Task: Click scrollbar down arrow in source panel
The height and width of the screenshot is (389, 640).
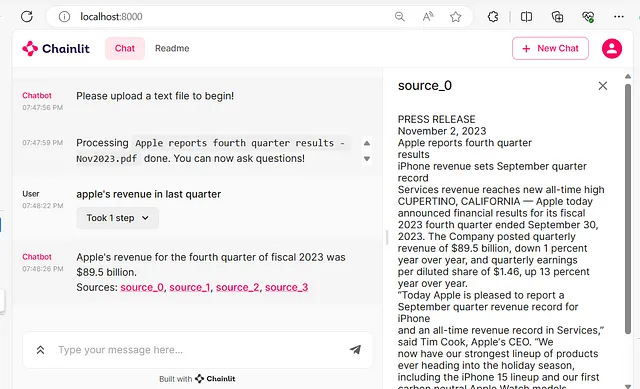Action: [628, 386]
